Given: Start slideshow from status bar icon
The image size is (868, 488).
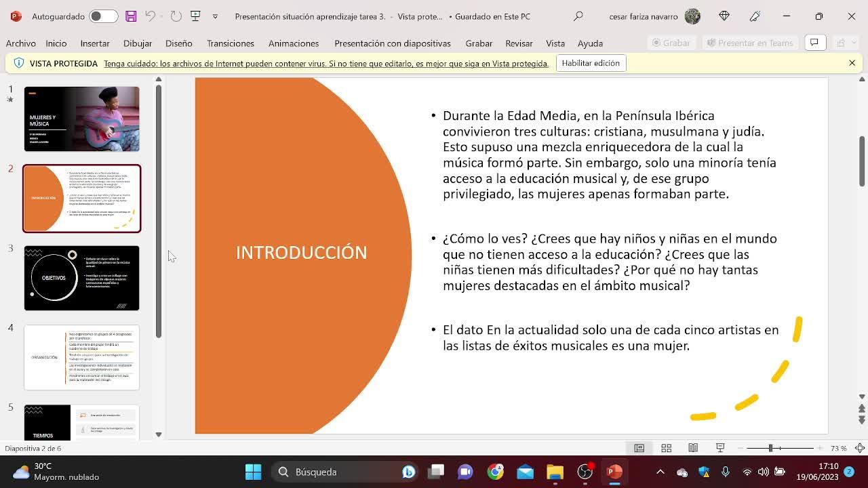Looking at the screenshot, I should (x=720, y=448).
